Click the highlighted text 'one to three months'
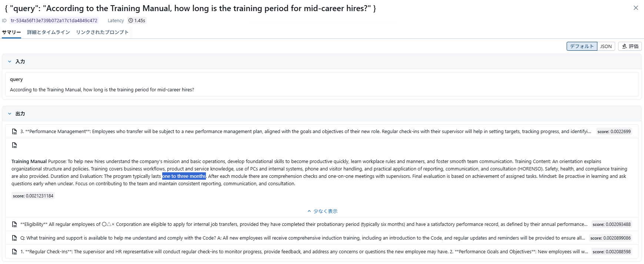 coord(184,176)
